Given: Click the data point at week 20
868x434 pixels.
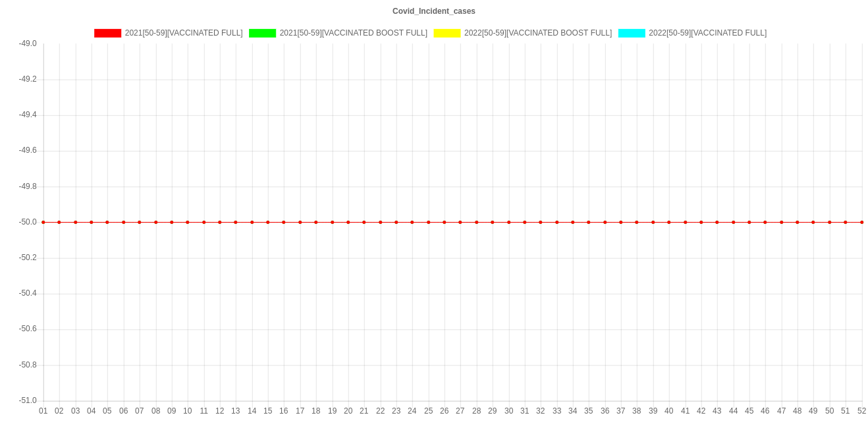Looking at the screenshot, I should coord(348,222).
